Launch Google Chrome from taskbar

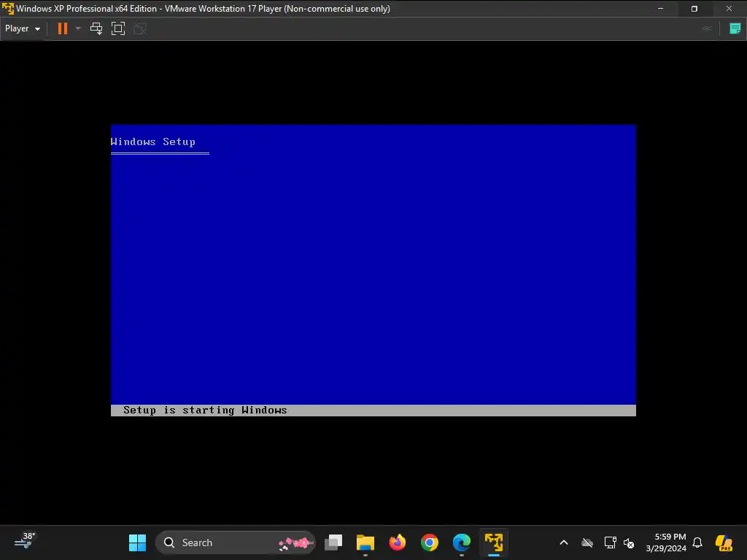[429, 542]
